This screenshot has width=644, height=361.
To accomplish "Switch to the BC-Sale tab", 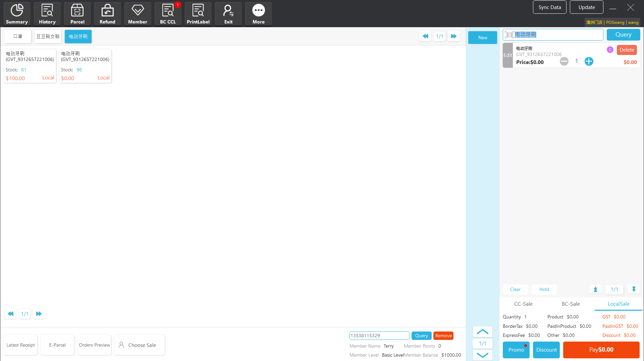I will click(571, 304).
